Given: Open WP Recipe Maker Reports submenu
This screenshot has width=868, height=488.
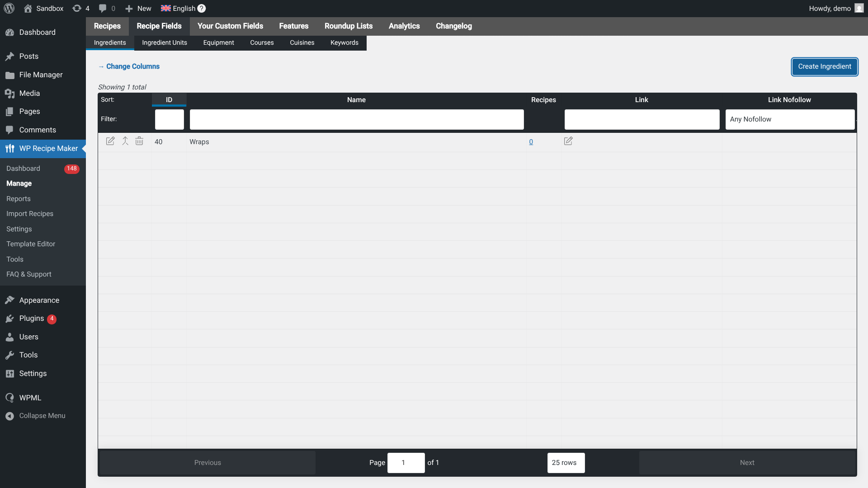Looking at the screenshot, I should tap(19, 199).
